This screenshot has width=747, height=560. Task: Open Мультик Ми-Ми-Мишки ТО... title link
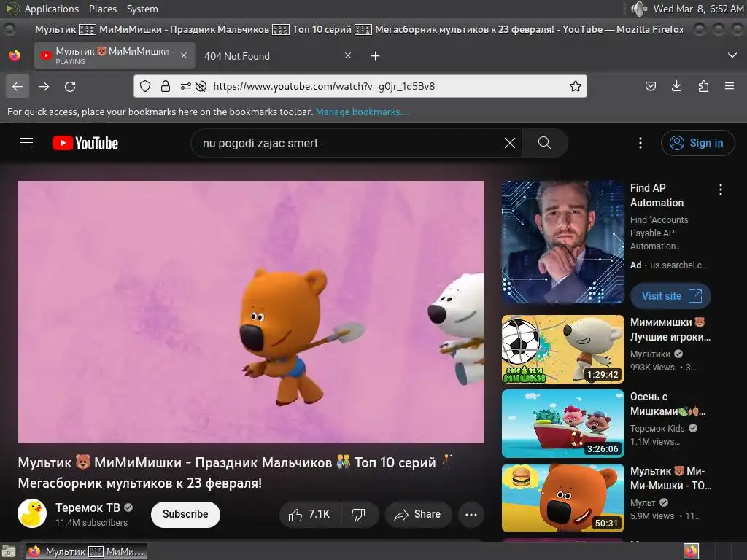tap(671, 478)
